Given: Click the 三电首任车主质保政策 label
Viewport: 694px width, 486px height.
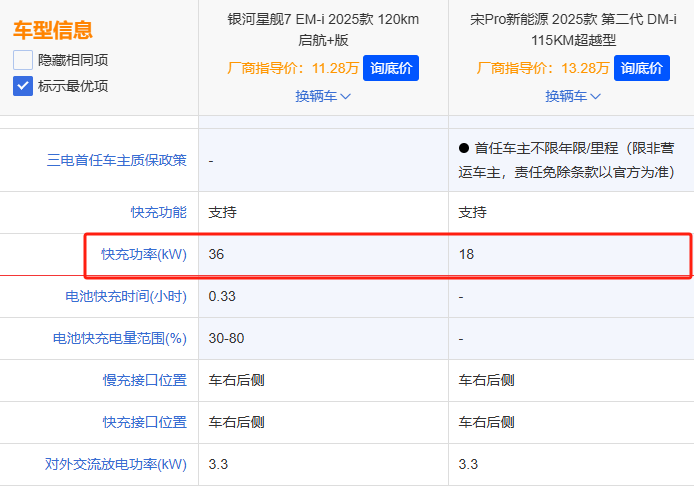Looking at the screenshot, I should click(117, 160).
